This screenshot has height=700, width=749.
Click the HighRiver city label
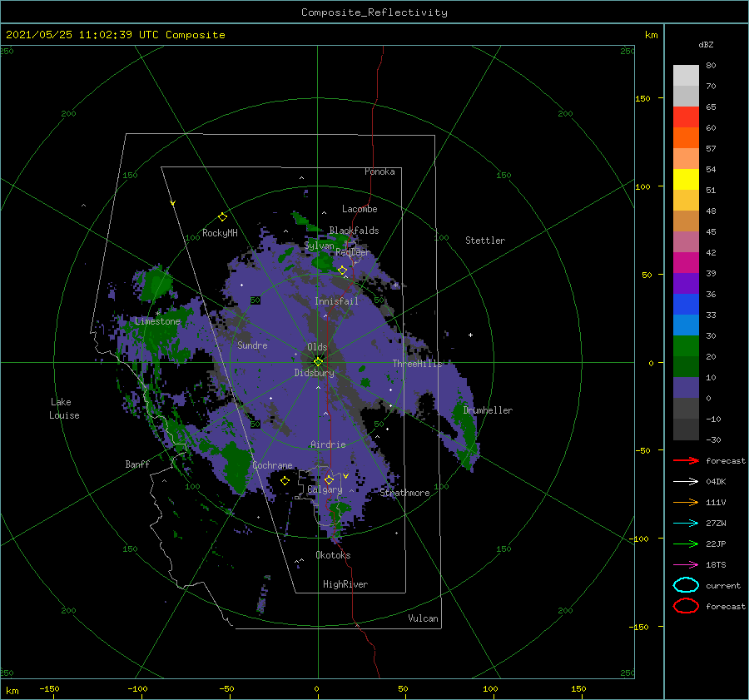pos(345,584)
